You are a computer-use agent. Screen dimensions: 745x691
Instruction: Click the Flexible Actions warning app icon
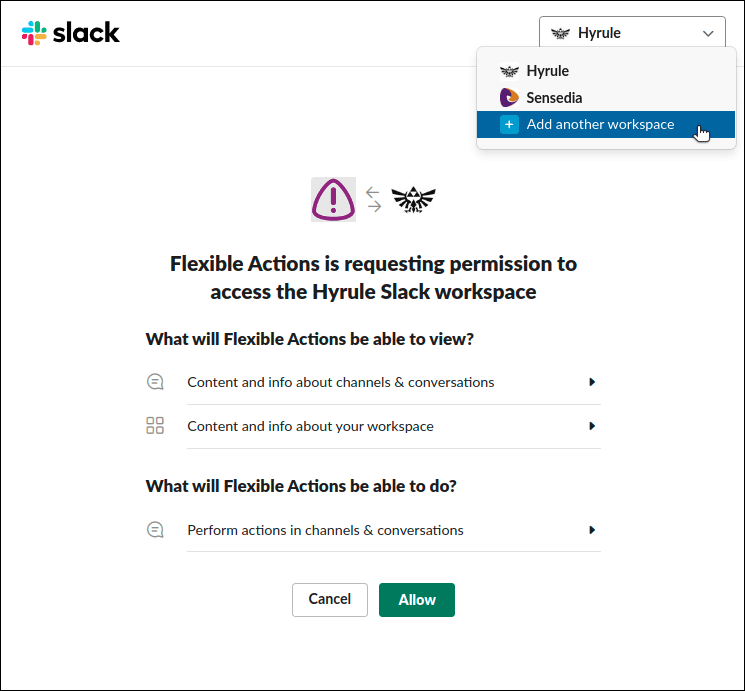333,199
